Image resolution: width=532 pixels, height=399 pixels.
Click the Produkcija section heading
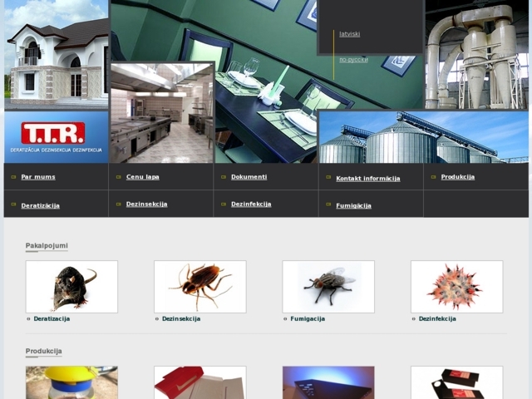[44, 351]
